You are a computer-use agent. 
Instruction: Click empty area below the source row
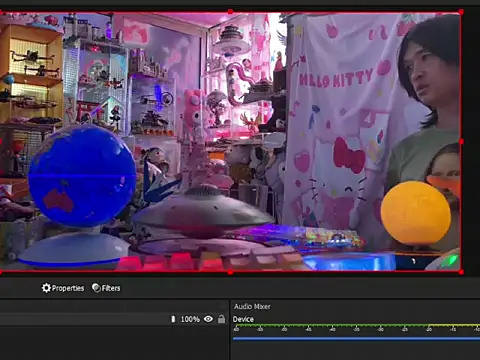pyautogui.click(x=113, y=343)
